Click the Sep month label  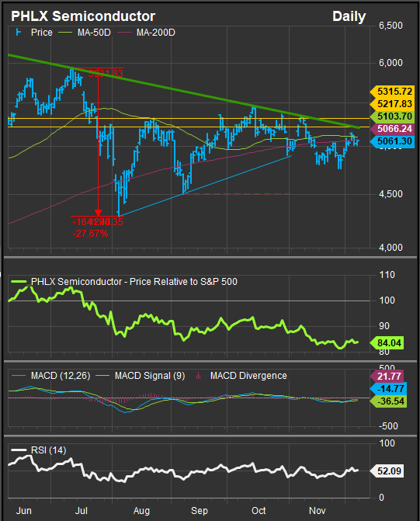coord(200,511)
